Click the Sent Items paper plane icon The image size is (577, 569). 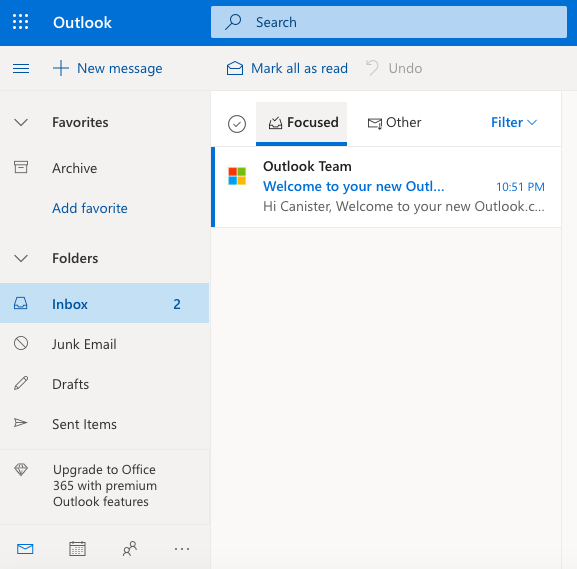21,423
